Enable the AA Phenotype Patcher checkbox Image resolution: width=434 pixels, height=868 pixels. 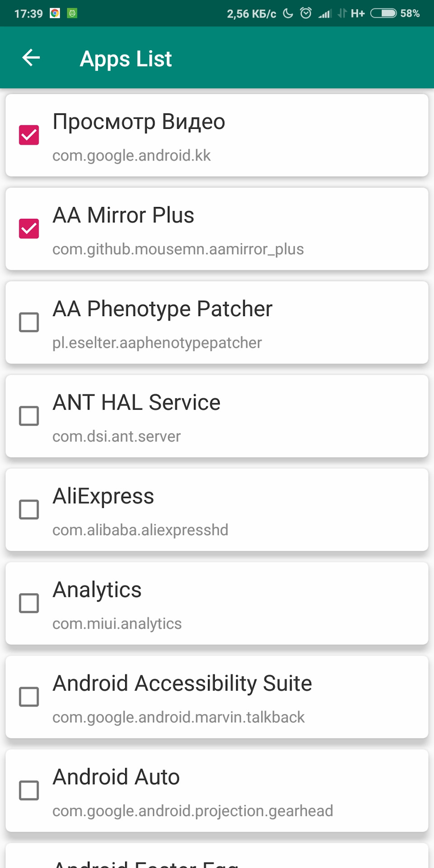click(x=29, y=322)
